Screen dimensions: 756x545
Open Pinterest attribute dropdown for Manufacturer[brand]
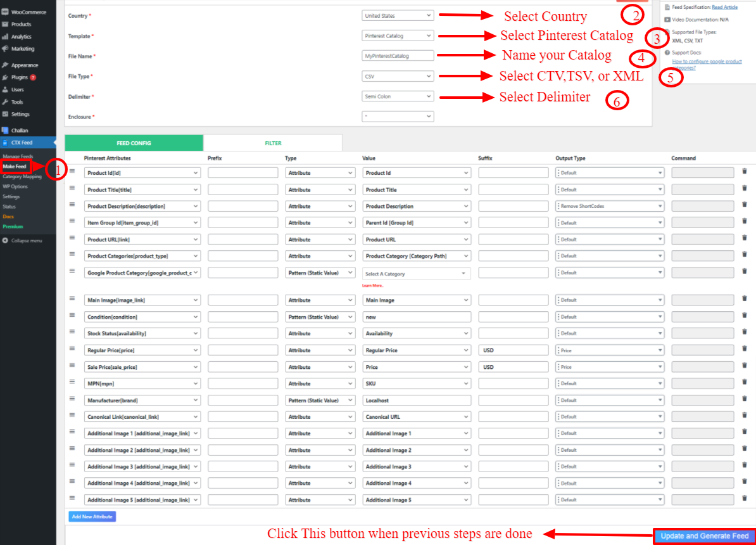(x=142, y=400)
